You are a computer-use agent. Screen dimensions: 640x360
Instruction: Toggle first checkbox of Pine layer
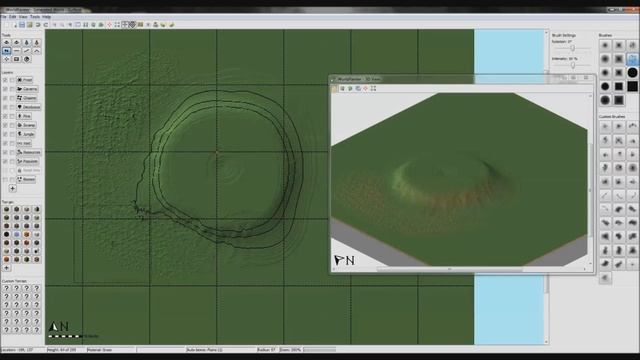point(5,116)
